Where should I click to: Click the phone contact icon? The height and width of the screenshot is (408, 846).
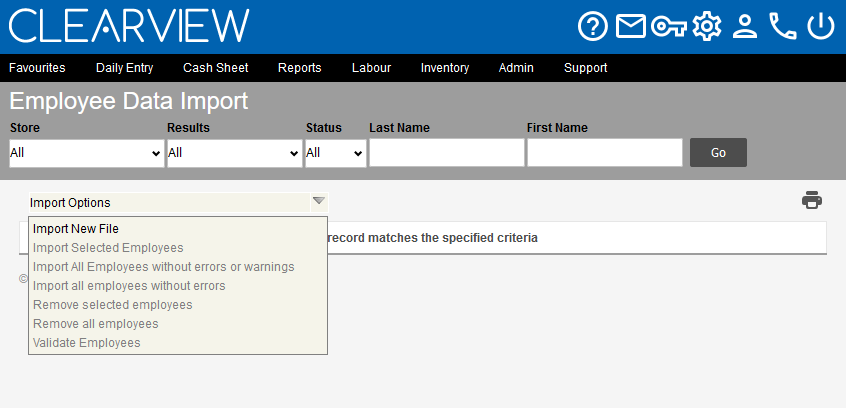[783, 26]
